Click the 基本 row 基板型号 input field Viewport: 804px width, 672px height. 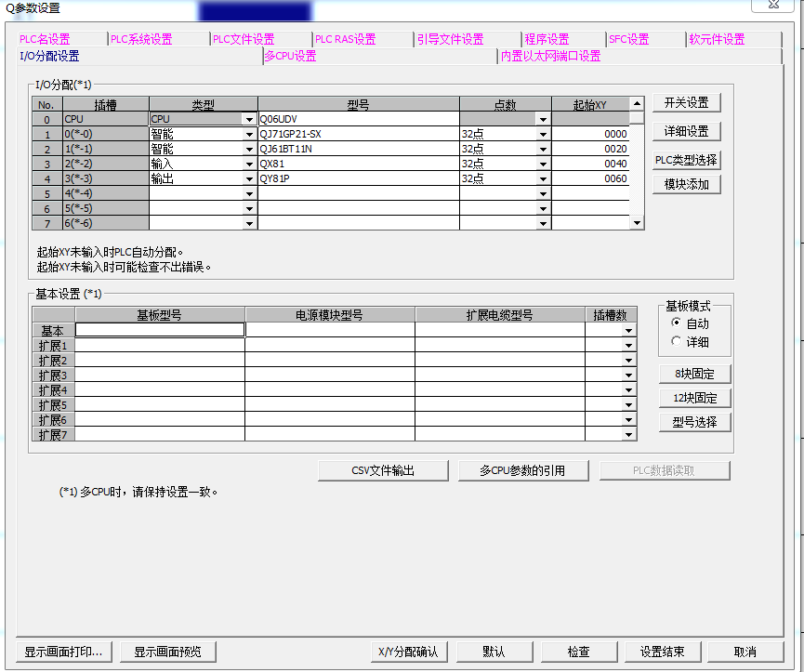coord(160,330)
